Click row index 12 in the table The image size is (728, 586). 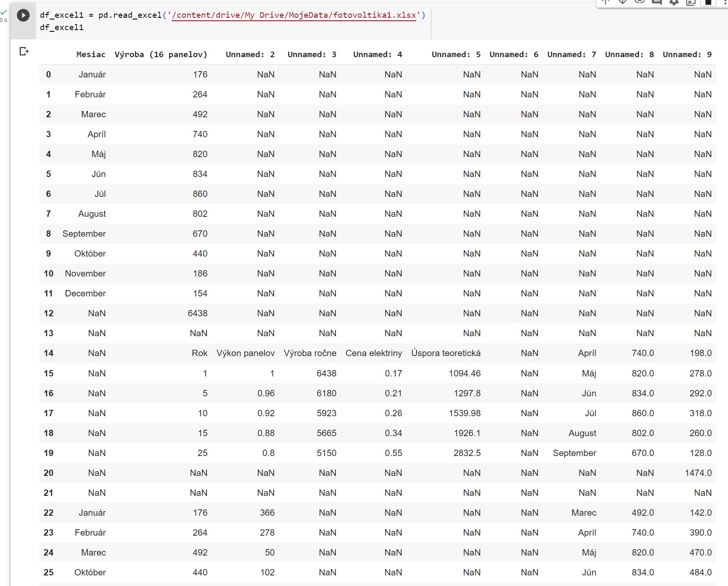click(49, 313)
